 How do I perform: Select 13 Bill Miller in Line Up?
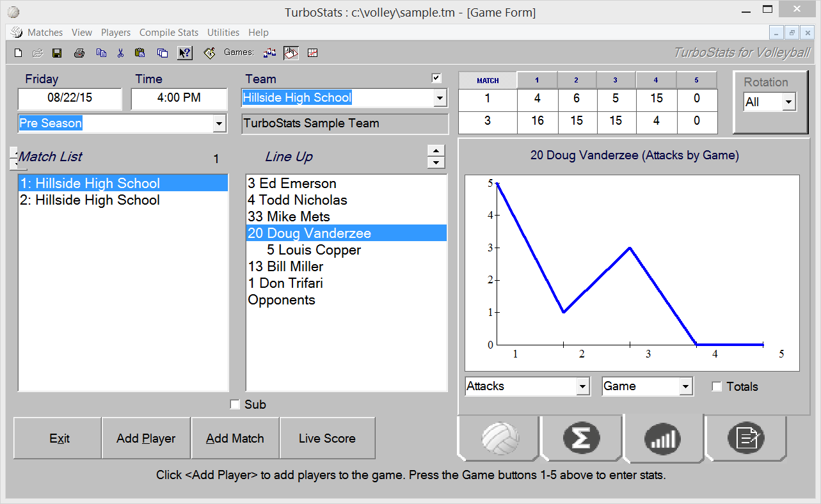pyautogui.click(x=285, y=267)
